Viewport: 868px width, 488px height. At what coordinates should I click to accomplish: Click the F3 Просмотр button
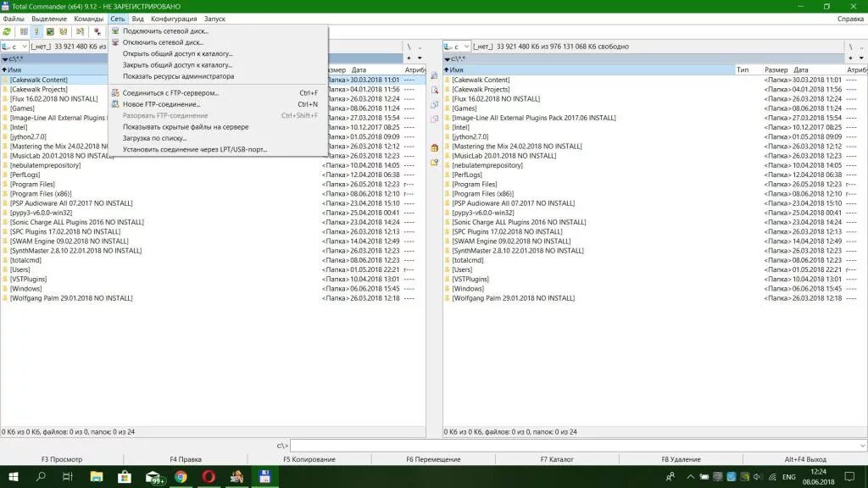click(61, 459)
